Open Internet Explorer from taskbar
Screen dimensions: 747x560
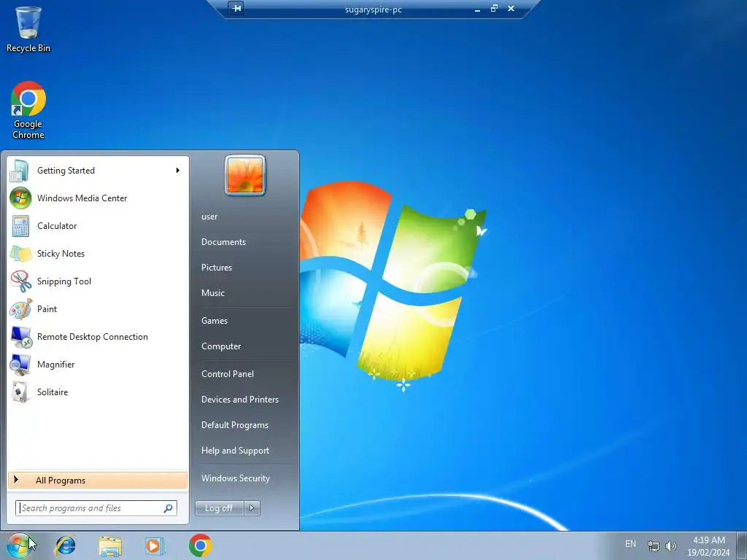65,545
